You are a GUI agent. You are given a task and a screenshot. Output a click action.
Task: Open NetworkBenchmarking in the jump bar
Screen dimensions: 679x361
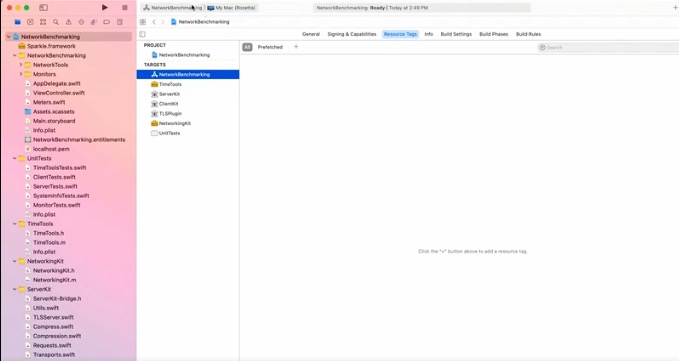click(200, 22)
